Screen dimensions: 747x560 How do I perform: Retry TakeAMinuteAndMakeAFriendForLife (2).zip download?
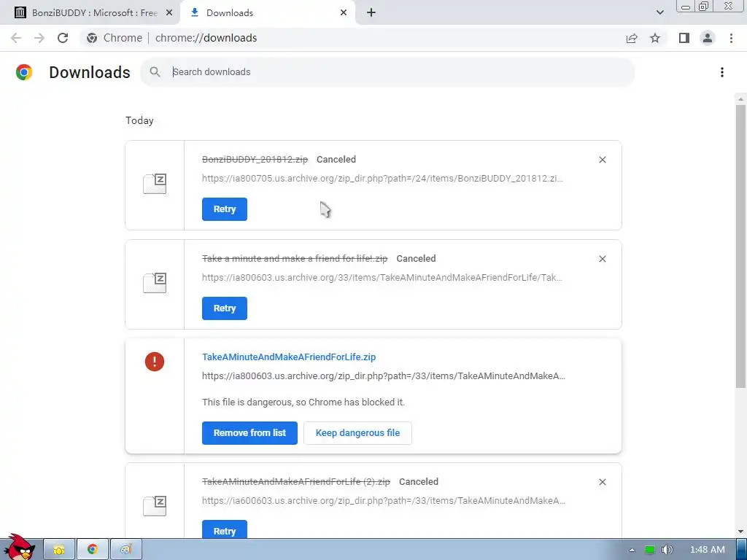point(225,529)
